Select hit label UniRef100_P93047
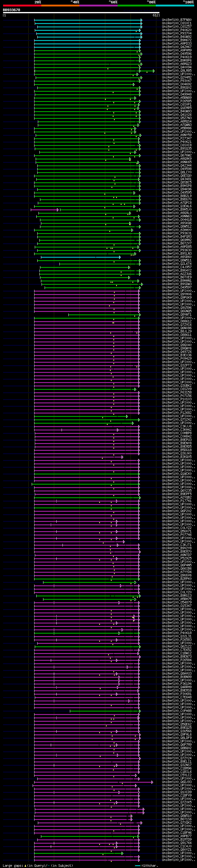Image resolution: width=197 pixels, height=868 pixels. [x=177, y=81]
